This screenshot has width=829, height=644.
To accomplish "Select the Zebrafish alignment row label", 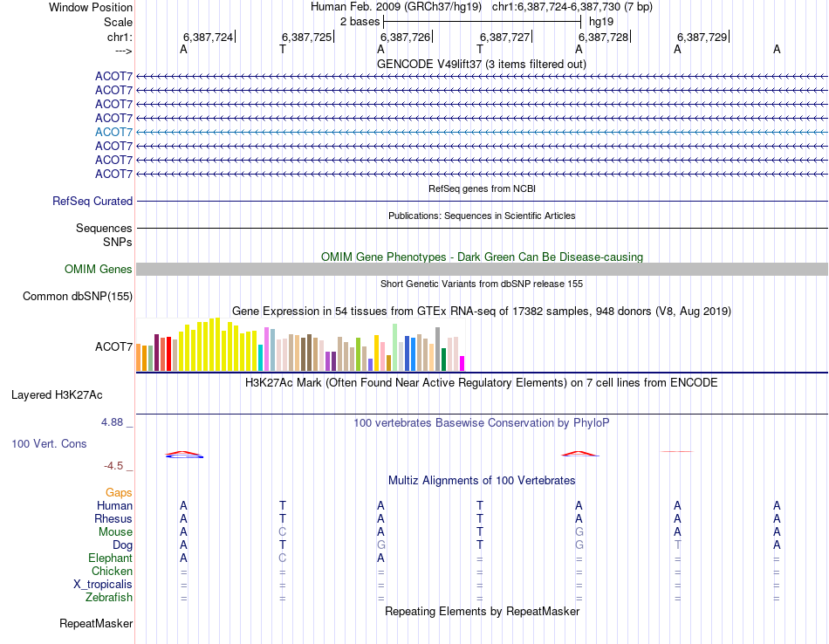I will (x=109, y=598).
